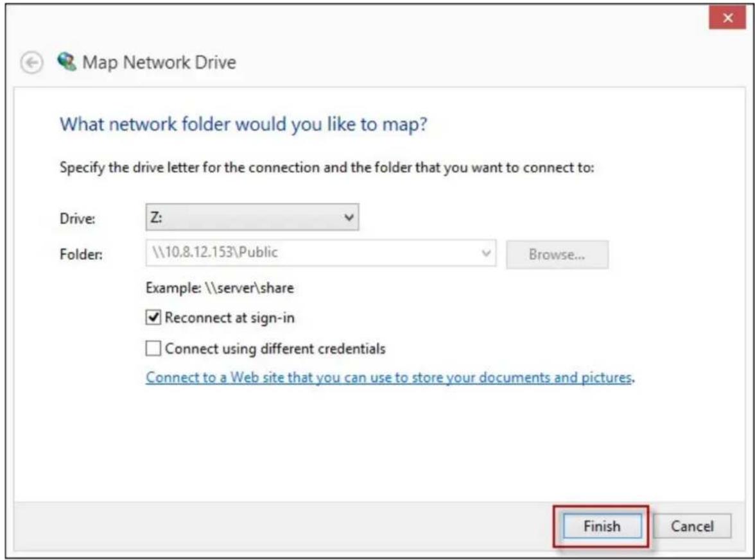The height and width of the screenshot is (560, 755).
Task: Click the Drive: label
Action: coord(78,218)
